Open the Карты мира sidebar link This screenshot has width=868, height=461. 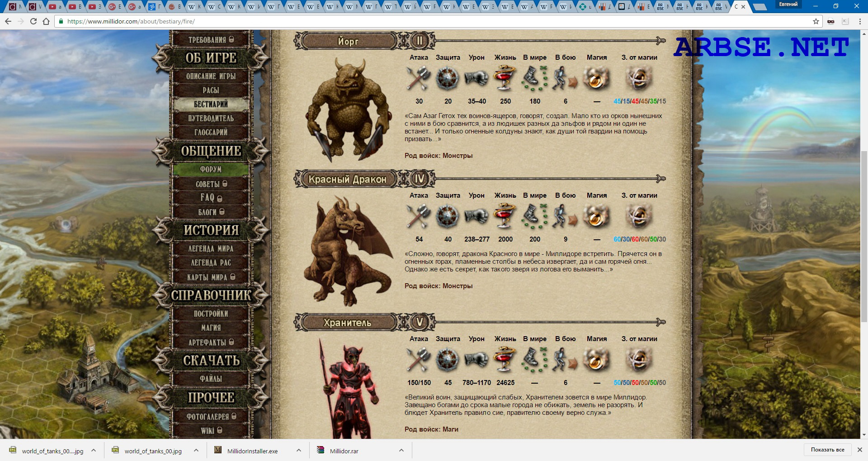[x=211, y=277]
